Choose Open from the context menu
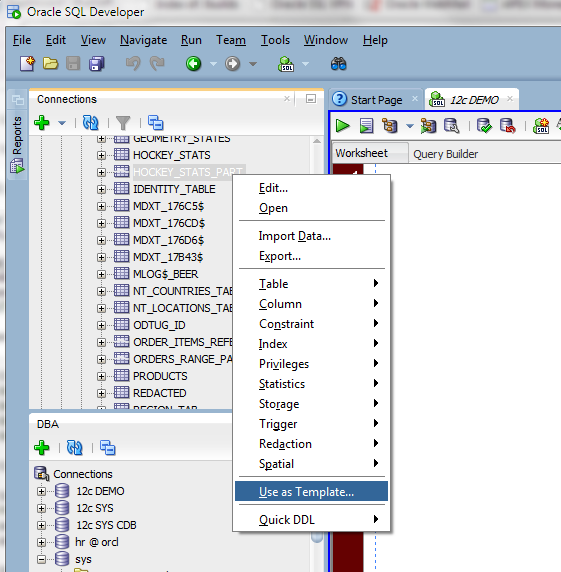Viewport: 561px width, 572px height. pyautogui.click(x=311, y=208)
